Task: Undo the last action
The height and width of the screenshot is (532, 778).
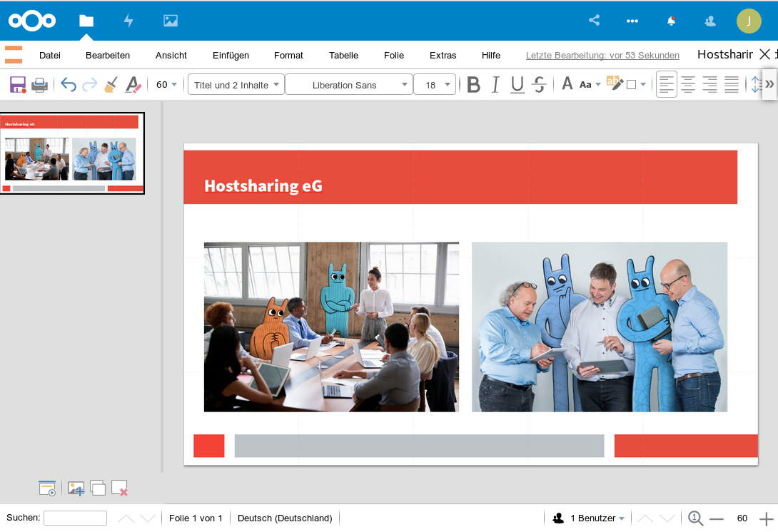Action: [69, 85]
